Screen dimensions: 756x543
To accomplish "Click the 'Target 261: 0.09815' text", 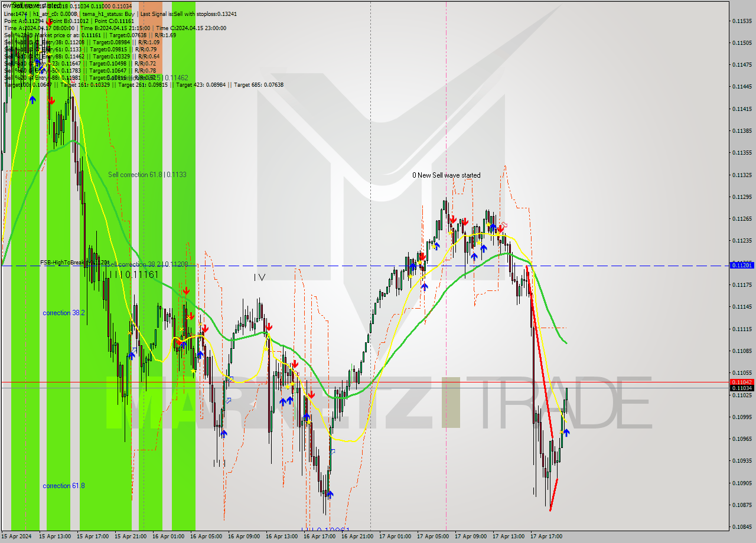I will [x=144, y=84].
